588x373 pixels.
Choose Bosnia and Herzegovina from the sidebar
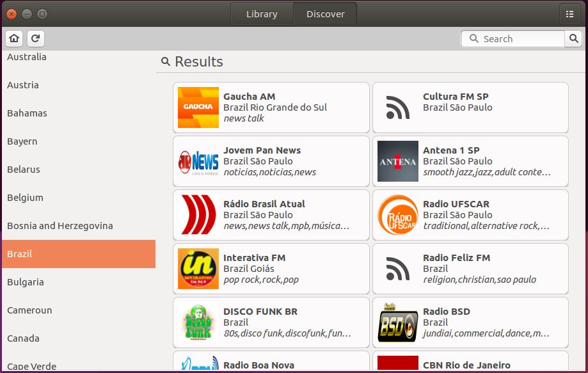point(60,226)
